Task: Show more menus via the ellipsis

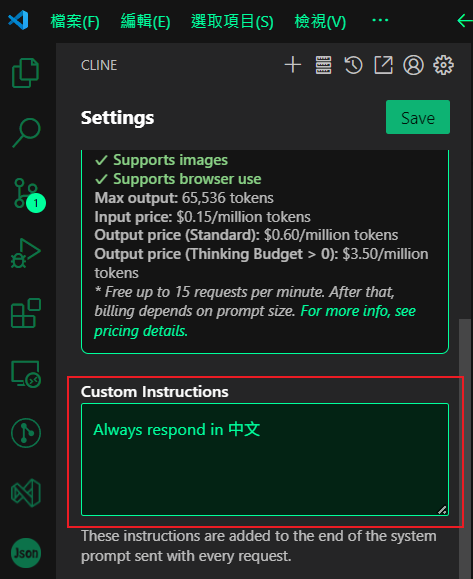Action: [380, 20]
